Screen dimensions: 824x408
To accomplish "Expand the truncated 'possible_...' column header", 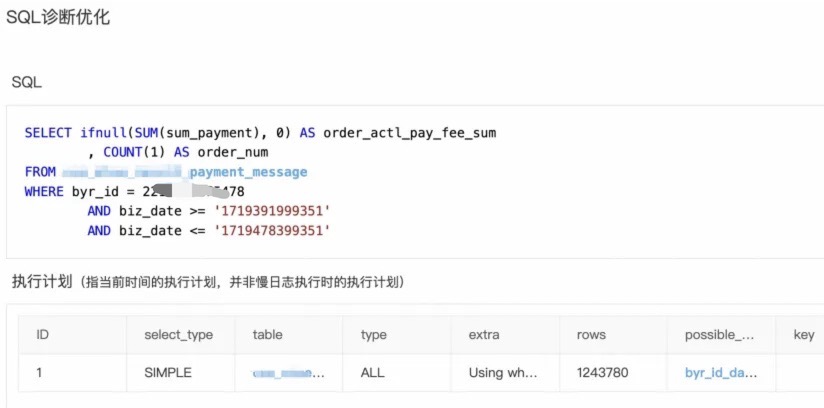I will click(x=720, y=335).
